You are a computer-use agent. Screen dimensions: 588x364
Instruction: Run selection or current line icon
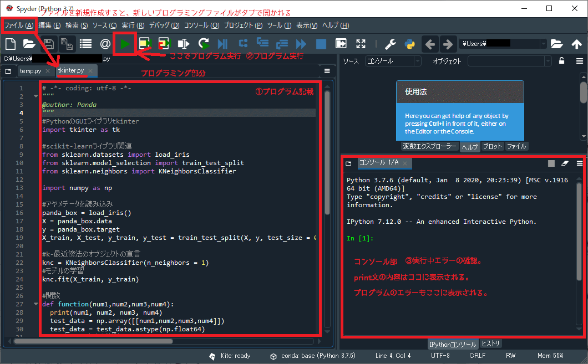[184, 44]
